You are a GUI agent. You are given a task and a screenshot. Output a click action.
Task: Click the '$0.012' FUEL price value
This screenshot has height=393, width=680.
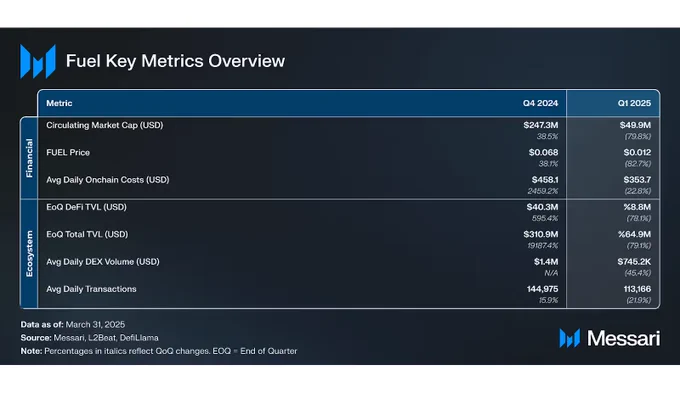pos(638,153)
